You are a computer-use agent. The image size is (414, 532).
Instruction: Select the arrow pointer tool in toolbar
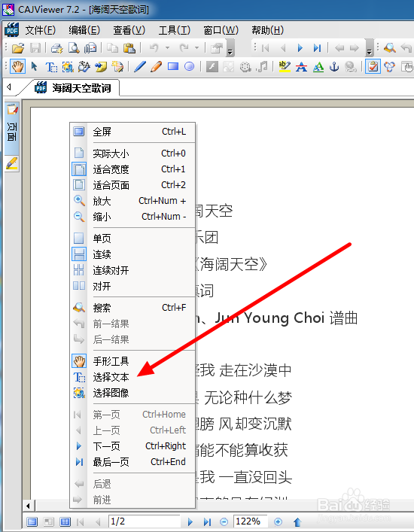tap(34, 66)
